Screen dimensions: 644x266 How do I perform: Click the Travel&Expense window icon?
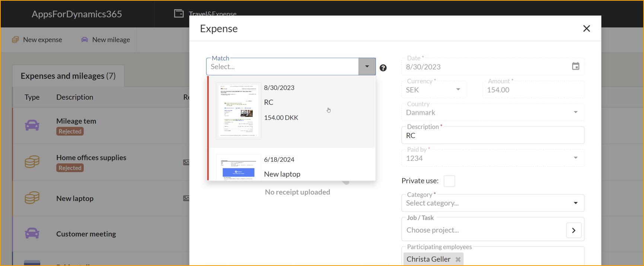point(179,13)
